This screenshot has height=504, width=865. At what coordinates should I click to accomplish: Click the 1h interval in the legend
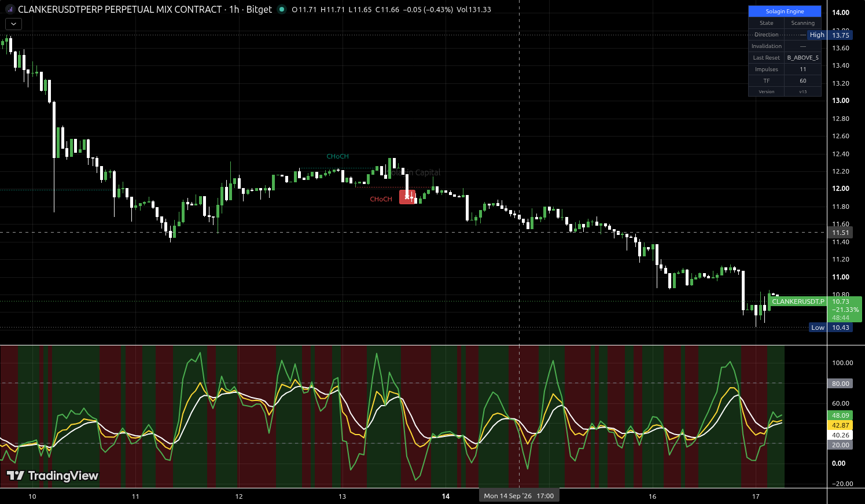click(x=234, y=10)
